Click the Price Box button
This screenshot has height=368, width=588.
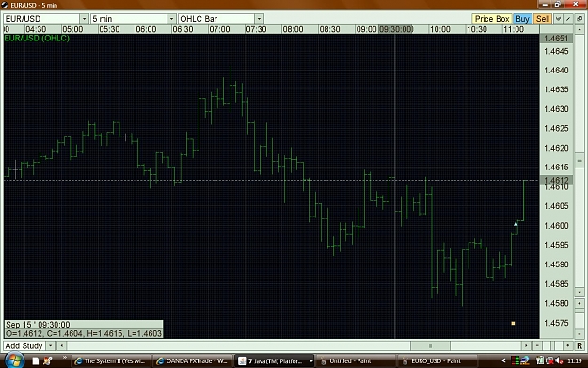coord(492,19)
